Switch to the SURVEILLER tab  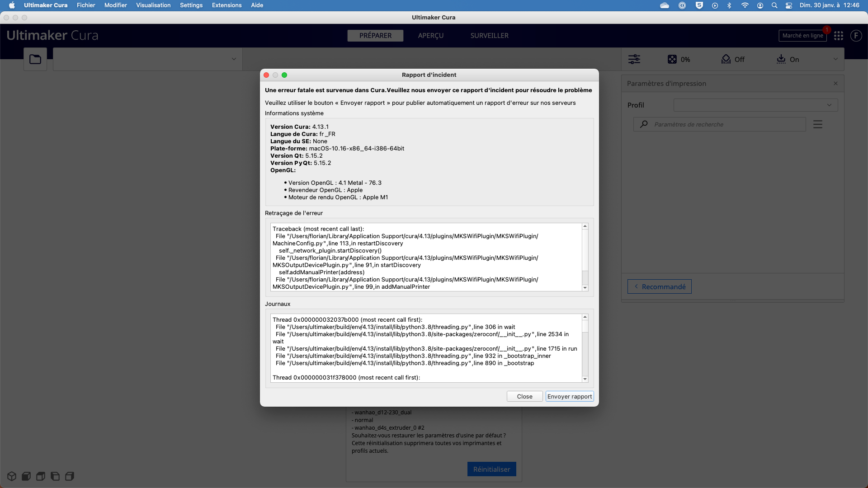490,36
